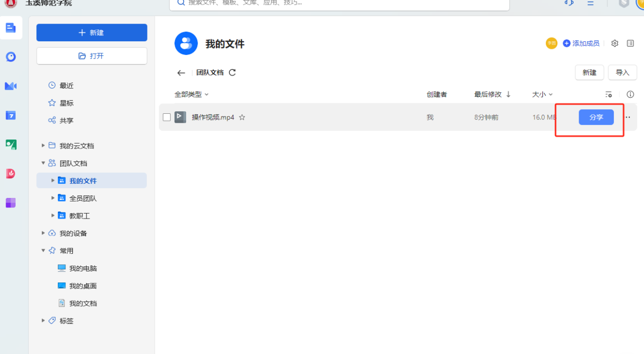The width and height of the screenshot is (644, 354).
Task: Open the more options ellipsis for 操作视频.mp4
Action: [627, 117]
